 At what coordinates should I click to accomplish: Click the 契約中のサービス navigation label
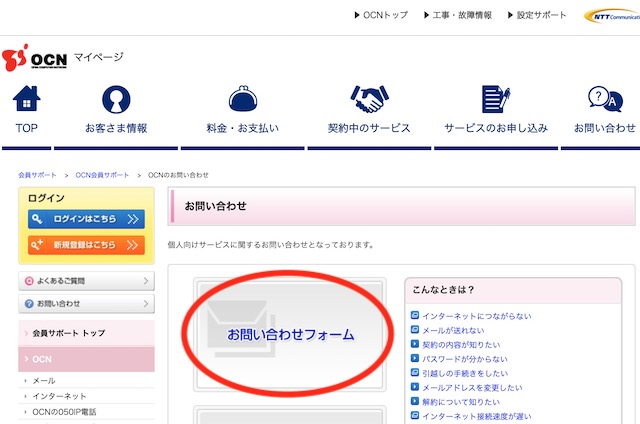click(369, 128)
